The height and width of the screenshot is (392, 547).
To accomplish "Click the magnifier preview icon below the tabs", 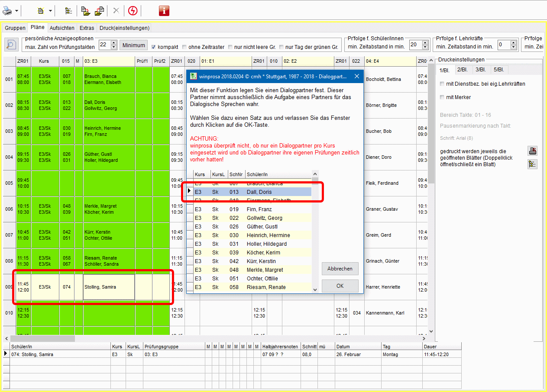I will [x=11, y=45].
